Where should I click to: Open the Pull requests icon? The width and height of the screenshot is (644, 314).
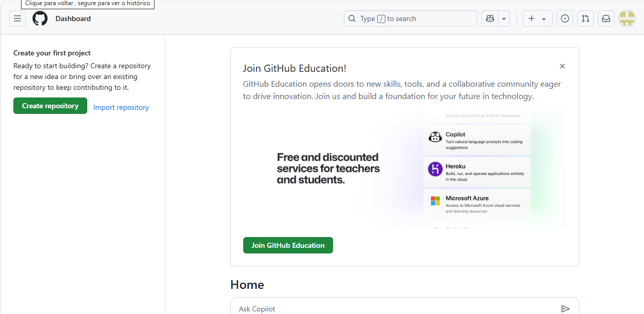pos(586,18)
